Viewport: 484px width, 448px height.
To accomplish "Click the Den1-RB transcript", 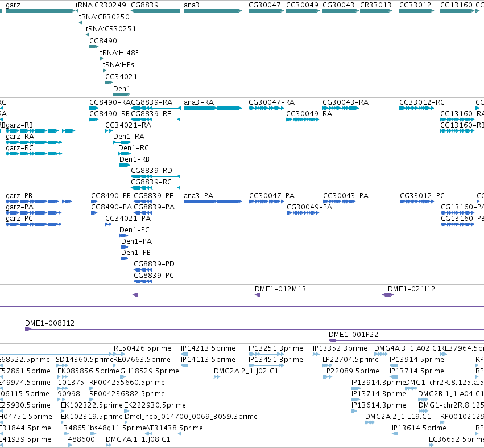I will [125, 165].
